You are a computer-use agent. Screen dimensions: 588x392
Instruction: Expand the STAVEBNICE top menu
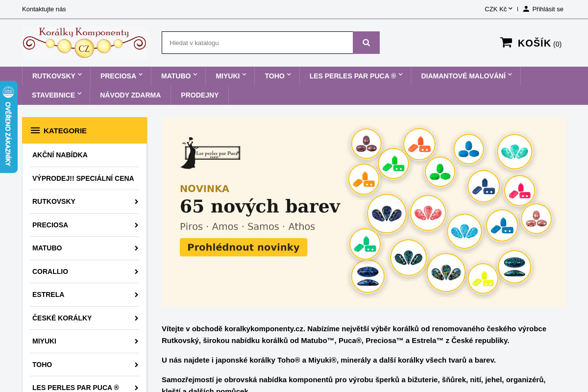pyautogui.click(x=56, y=95)
